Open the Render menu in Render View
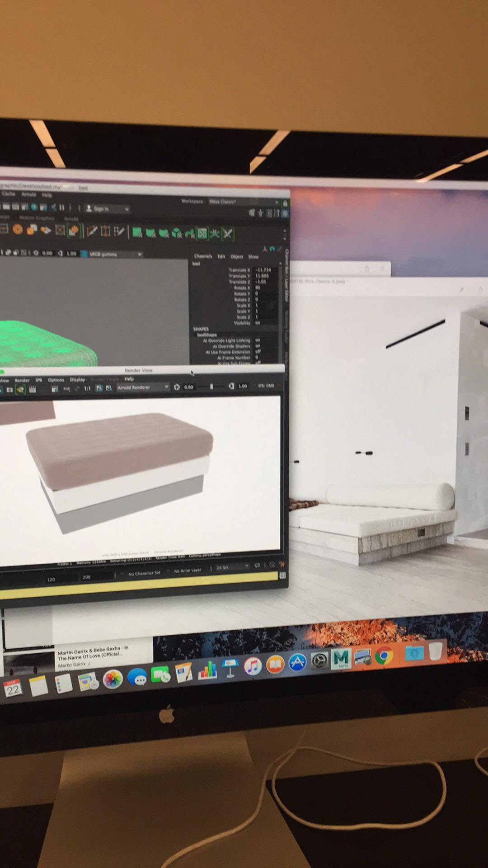This screenshot has height=868, width=488. pos(22,380)
